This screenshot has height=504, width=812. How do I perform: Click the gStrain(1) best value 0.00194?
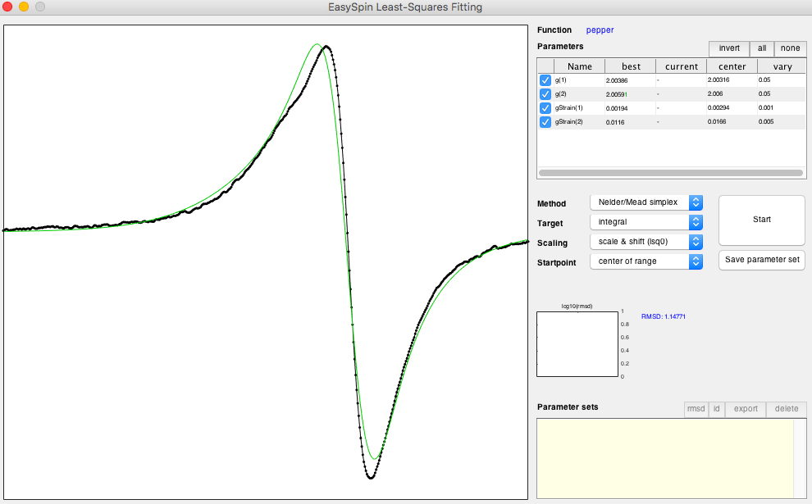click(617, 109)
